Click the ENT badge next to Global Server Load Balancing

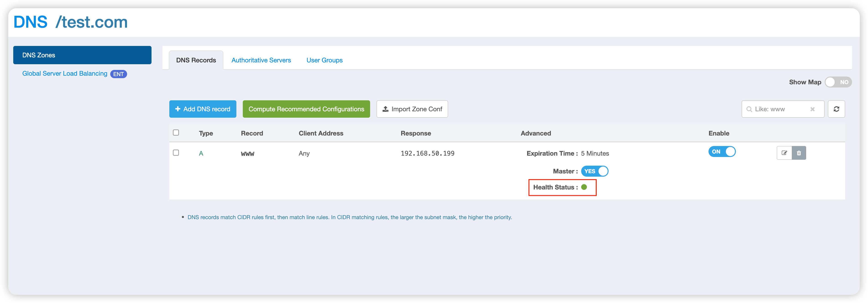(119, 74)
